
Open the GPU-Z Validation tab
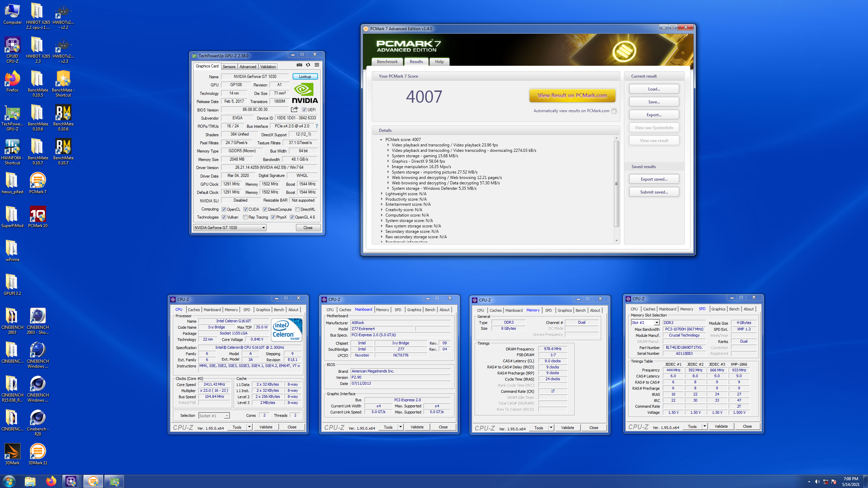click(x=268, y=67)
